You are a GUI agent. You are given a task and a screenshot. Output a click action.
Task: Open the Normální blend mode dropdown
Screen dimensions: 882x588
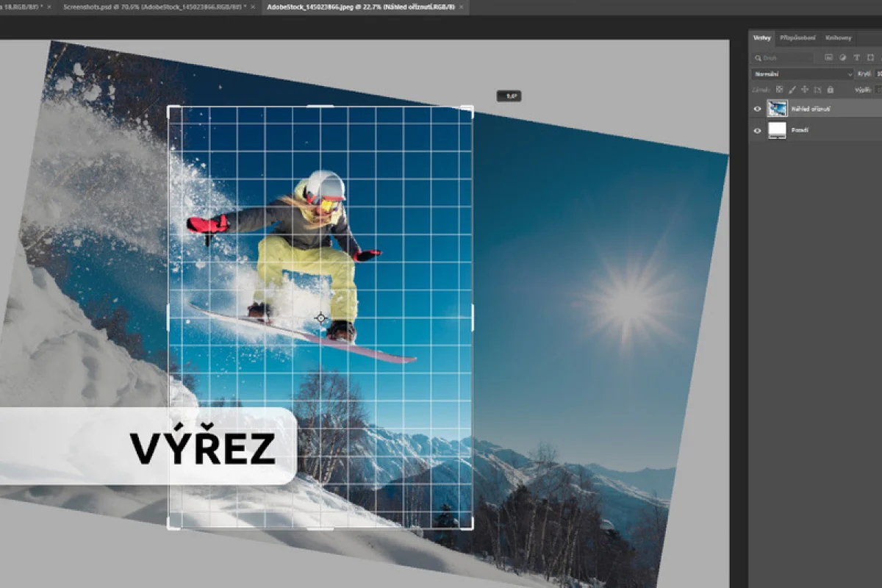tap(803, 74)
